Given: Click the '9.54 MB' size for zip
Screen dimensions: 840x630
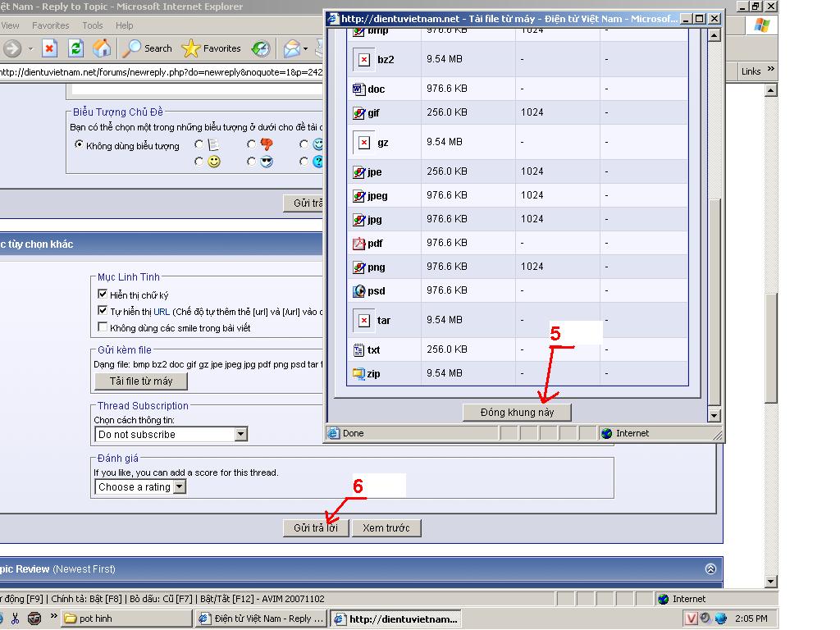Looking at the screenshot, I should [x=444, y=373].
